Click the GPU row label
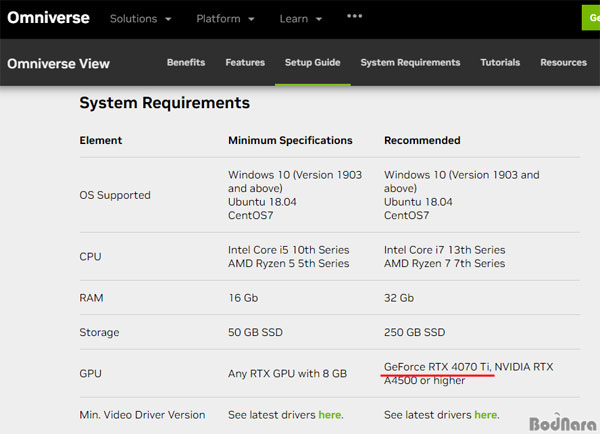This screenshot has height=434, width=600. tap(90, 374)
